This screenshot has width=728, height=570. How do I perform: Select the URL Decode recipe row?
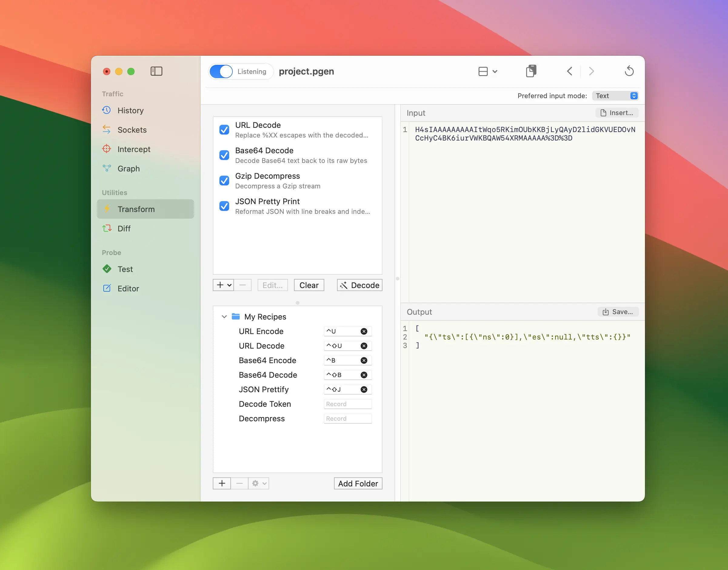(297, 346)
